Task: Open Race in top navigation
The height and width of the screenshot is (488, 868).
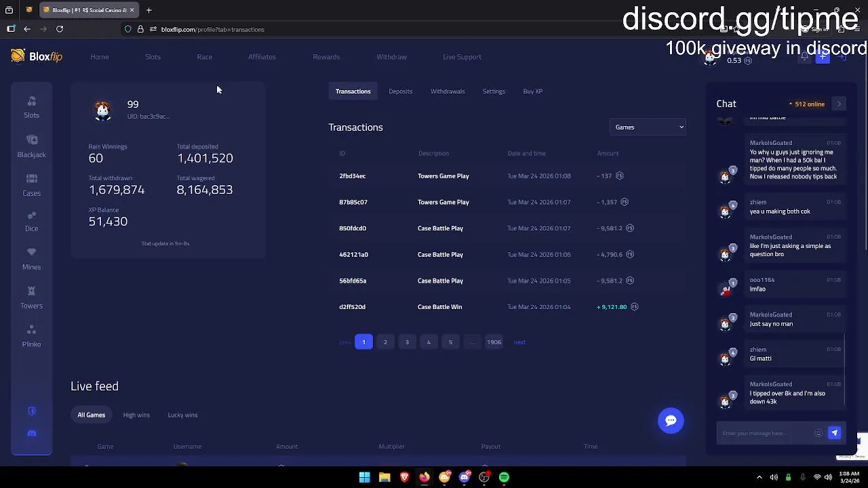Action: pos(204,57)
